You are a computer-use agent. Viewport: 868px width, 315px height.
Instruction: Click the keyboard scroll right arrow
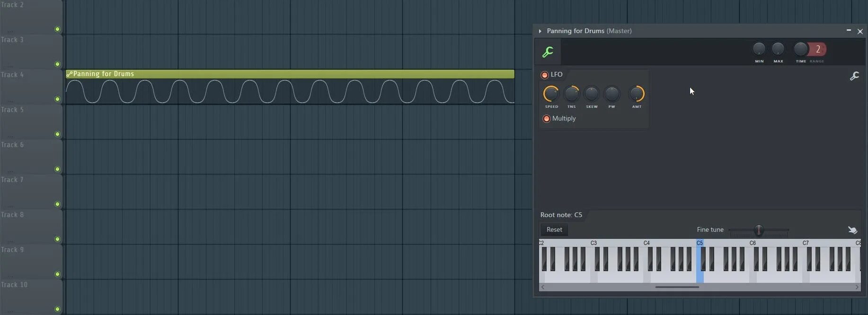[x=857, y=287]
